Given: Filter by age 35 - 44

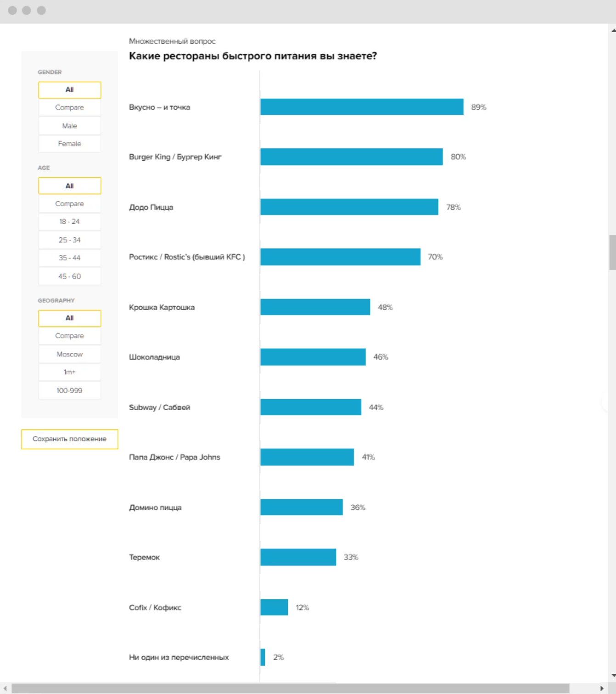Looking at the screenshot, I should click(x=69, y=258).
